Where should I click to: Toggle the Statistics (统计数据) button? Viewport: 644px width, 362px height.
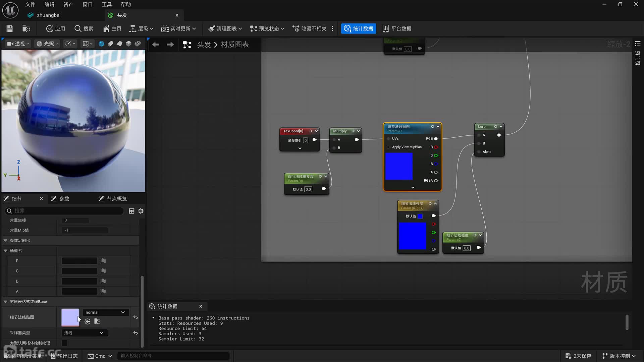[359, 28]
